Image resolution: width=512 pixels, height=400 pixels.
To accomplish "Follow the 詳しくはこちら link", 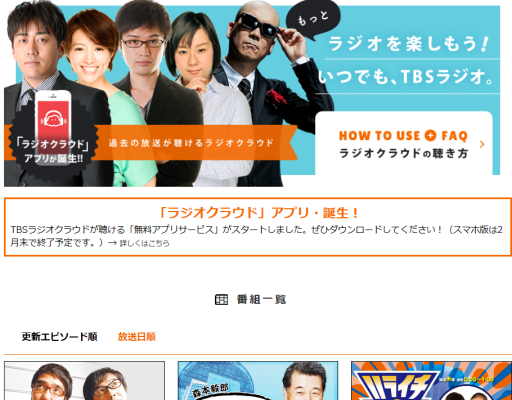I will [145, 243].
